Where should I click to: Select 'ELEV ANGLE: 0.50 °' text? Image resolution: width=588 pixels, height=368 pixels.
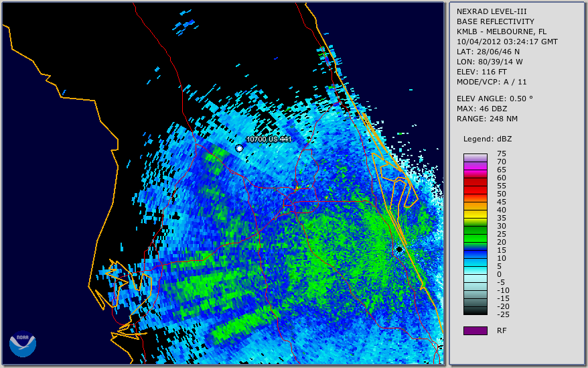tap(495, 99)
